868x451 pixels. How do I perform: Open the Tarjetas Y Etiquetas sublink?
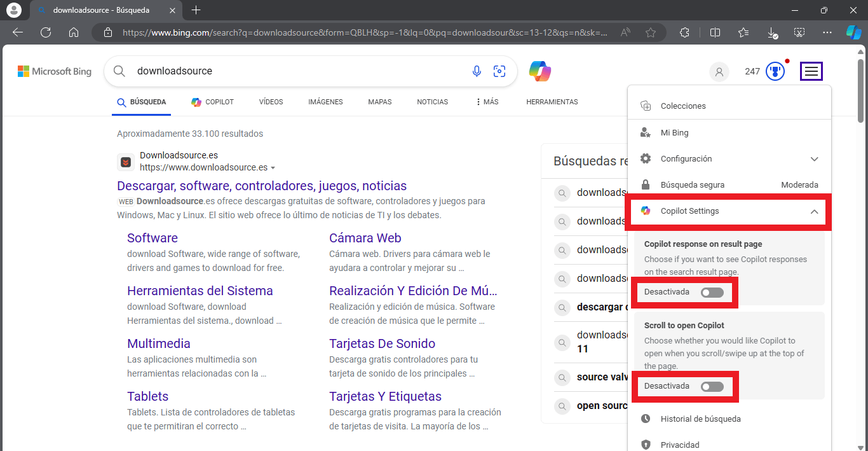coord(385,396)
